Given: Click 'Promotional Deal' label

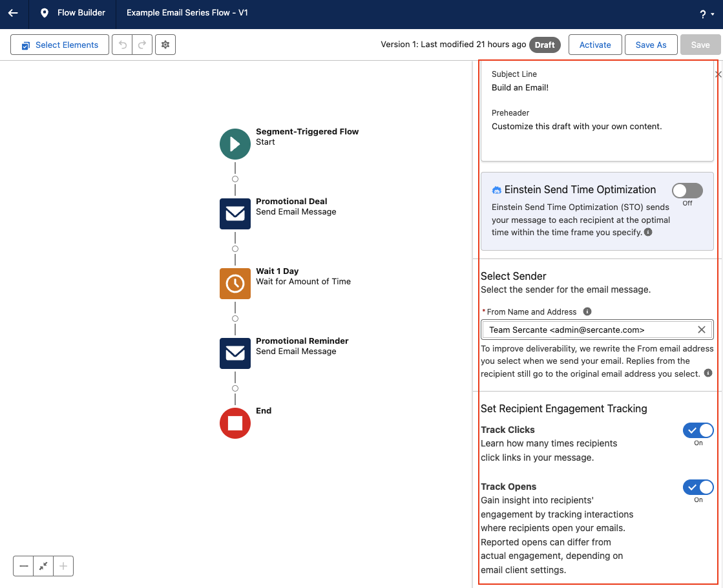Looking at the screenshot, I should (x=291, y=201).
